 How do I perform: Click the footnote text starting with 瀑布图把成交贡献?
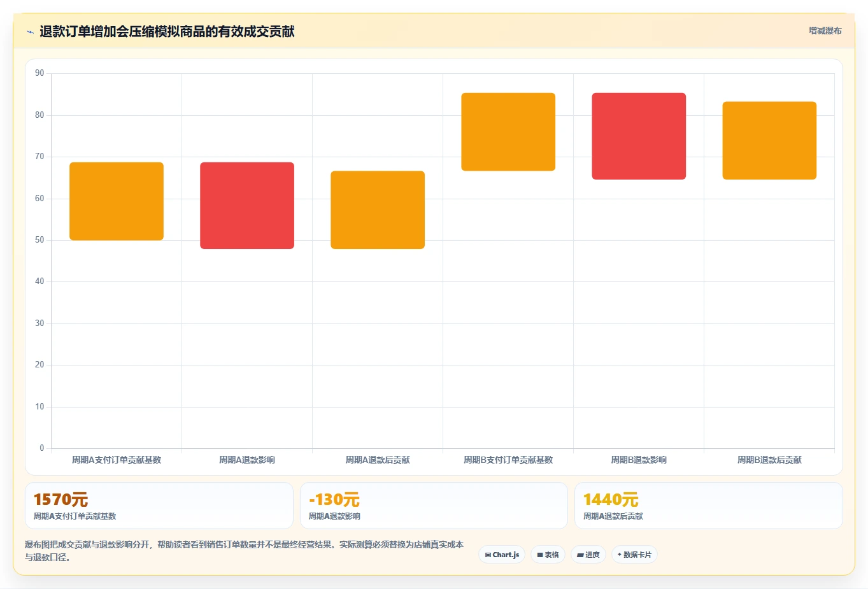[245, 551]
